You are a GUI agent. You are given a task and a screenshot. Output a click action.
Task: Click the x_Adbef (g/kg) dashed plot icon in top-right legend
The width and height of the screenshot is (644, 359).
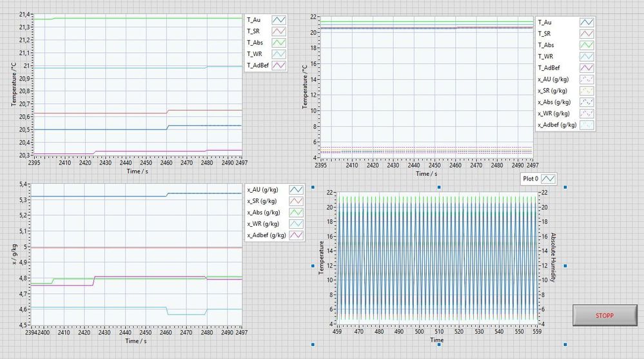pos(587,125)
